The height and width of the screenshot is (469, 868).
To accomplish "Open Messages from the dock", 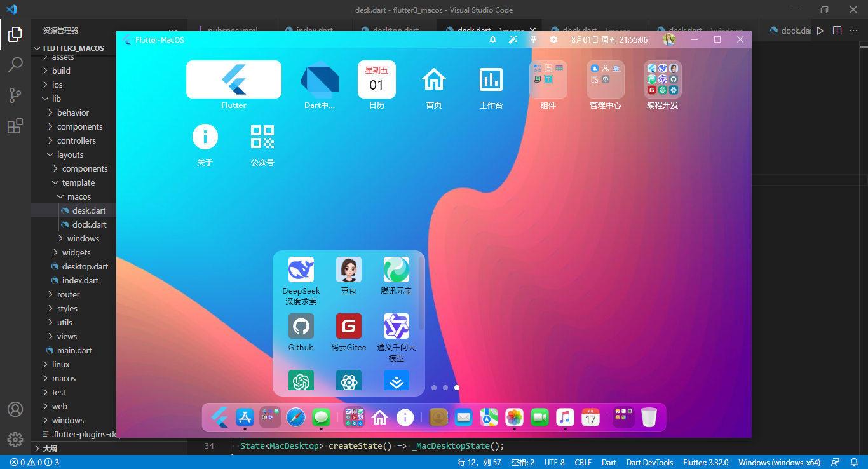I will (321, 417).
